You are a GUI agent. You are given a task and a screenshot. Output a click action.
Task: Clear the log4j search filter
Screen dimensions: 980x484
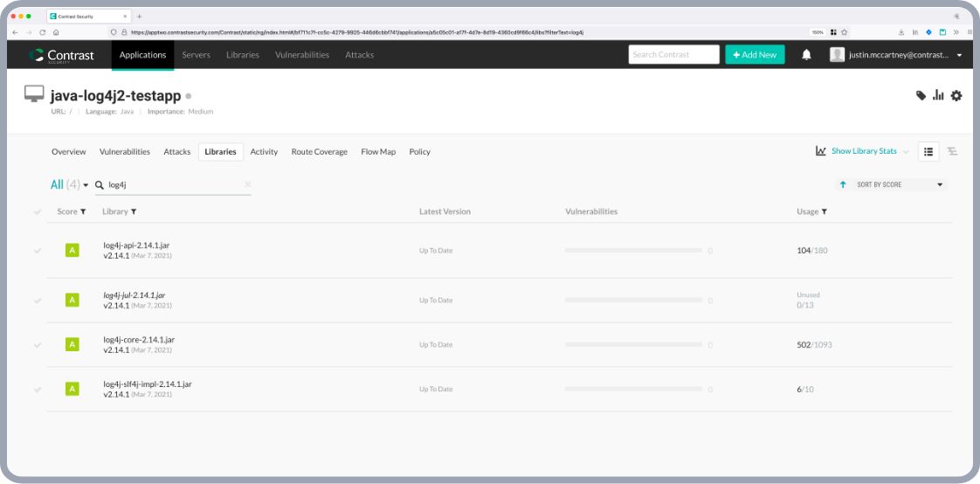coord(247,184)
